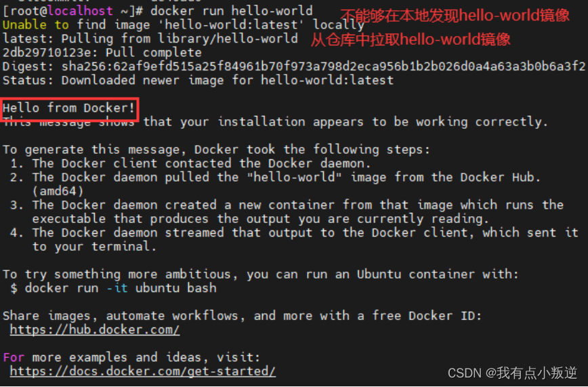
Task: Click the (amd64) text
Action: coord(58,191)
